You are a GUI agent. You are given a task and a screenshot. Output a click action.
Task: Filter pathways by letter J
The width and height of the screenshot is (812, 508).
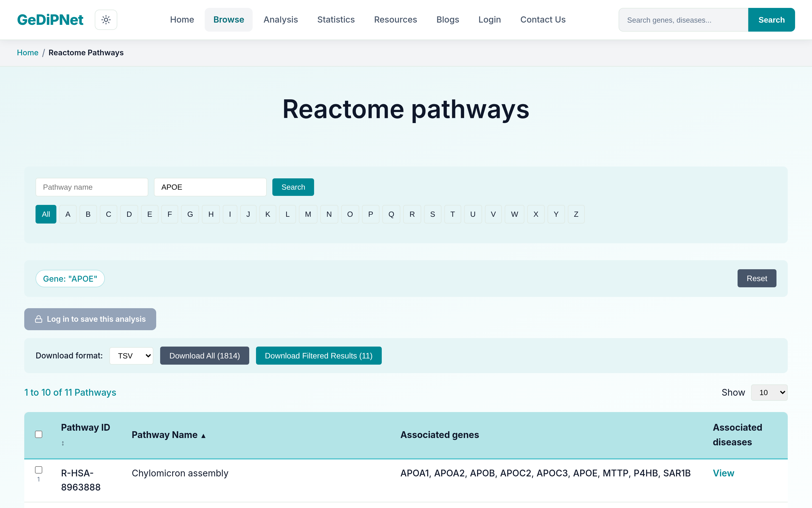[x=248, y=214]
